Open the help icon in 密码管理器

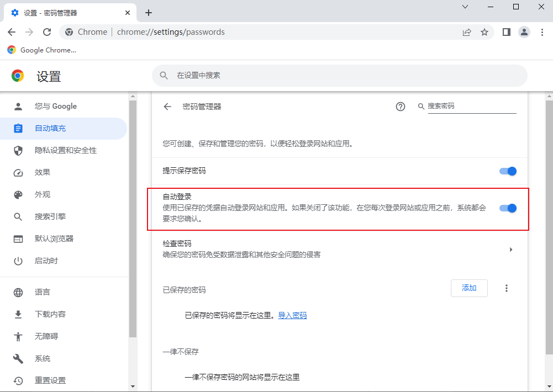pyautogui.click(x=400, y=106)
